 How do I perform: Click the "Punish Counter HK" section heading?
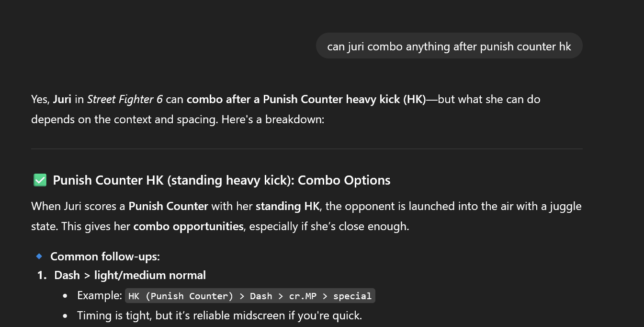221,180
